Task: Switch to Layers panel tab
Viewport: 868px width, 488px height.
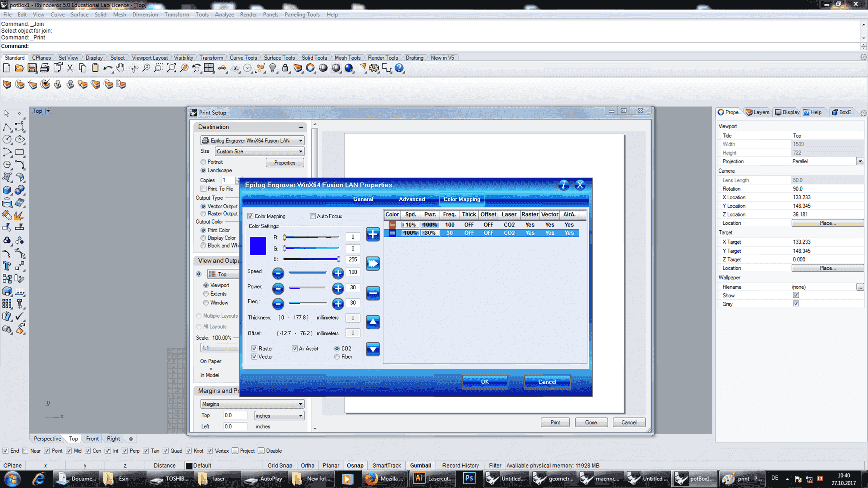Action: pos(757,112)
